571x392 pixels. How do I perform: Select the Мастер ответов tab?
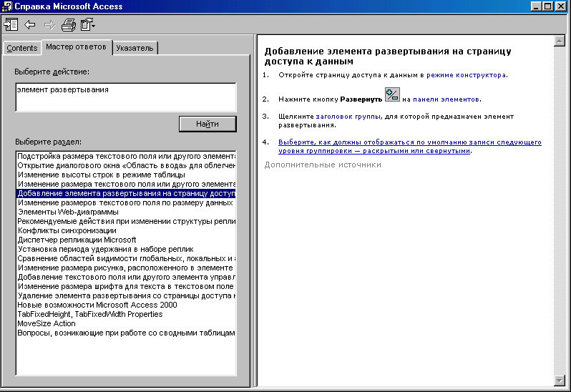(x=76, y=47)
